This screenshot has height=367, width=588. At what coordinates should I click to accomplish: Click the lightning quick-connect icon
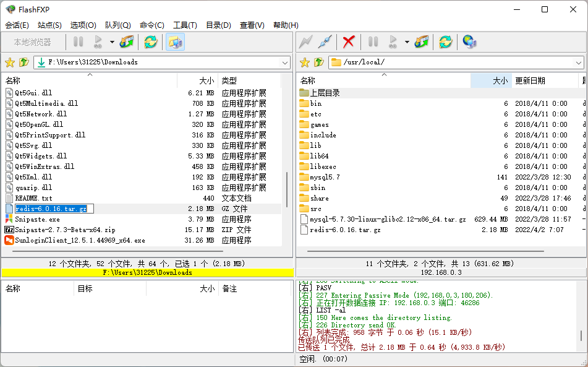point(305,41)
